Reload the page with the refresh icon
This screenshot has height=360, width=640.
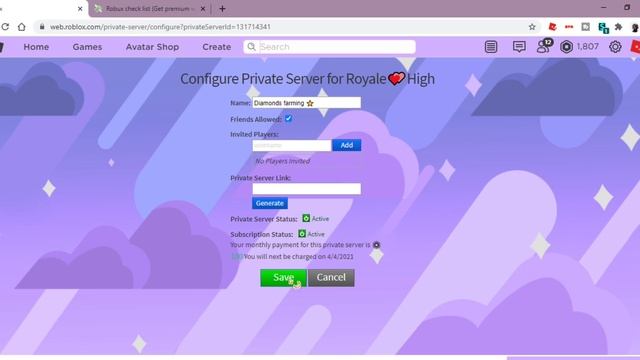click(x=5, y=27)
